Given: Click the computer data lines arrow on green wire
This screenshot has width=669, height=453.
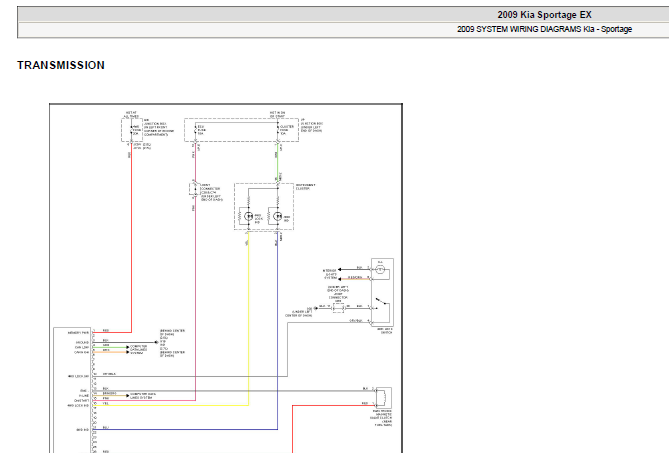Looking at the screenshot, I should coord(127,347).
